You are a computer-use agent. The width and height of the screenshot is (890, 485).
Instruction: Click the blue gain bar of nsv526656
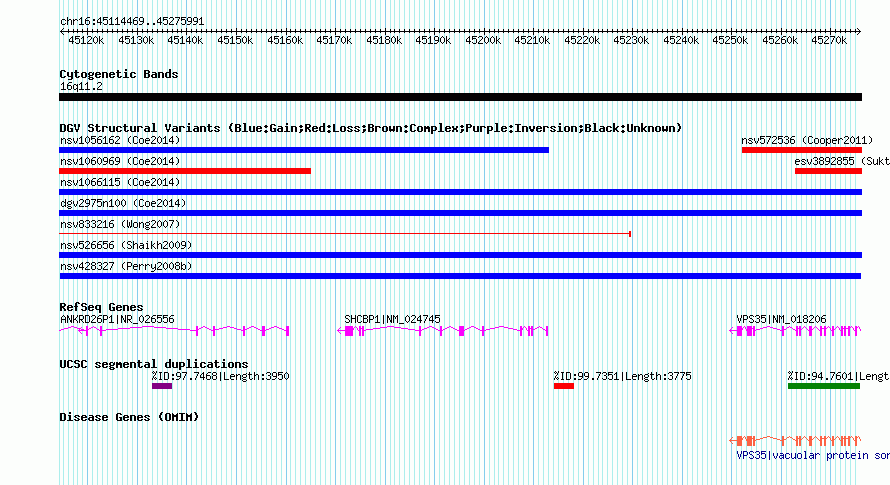pos(460,255)
